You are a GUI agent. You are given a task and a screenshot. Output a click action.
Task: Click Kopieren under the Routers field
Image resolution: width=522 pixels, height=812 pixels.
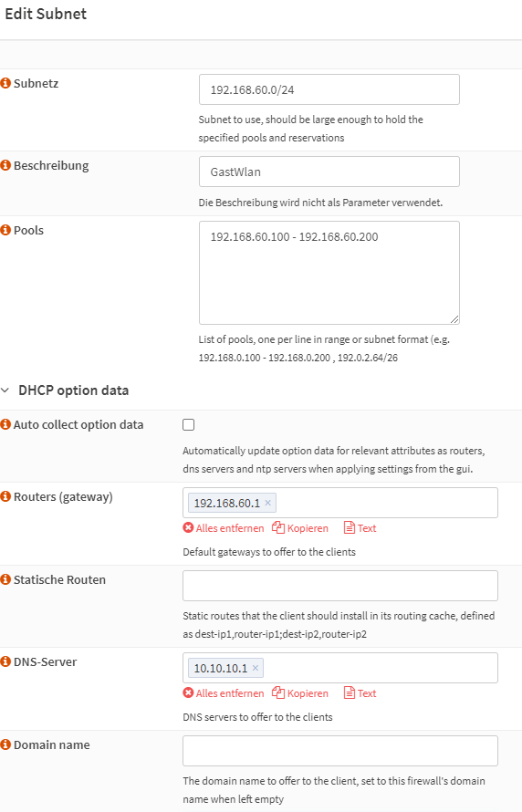[x=300, y=528]
